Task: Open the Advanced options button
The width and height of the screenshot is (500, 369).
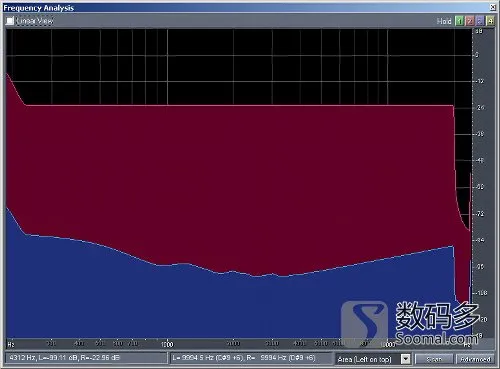Action: [475, 359]
